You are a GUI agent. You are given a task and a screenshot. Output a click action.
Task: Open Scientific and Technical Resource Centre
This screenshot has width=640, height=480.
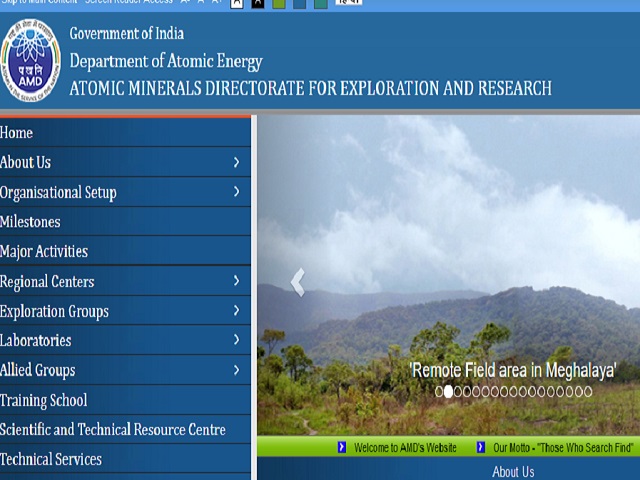pyautogui.click(x=125, y=429)
